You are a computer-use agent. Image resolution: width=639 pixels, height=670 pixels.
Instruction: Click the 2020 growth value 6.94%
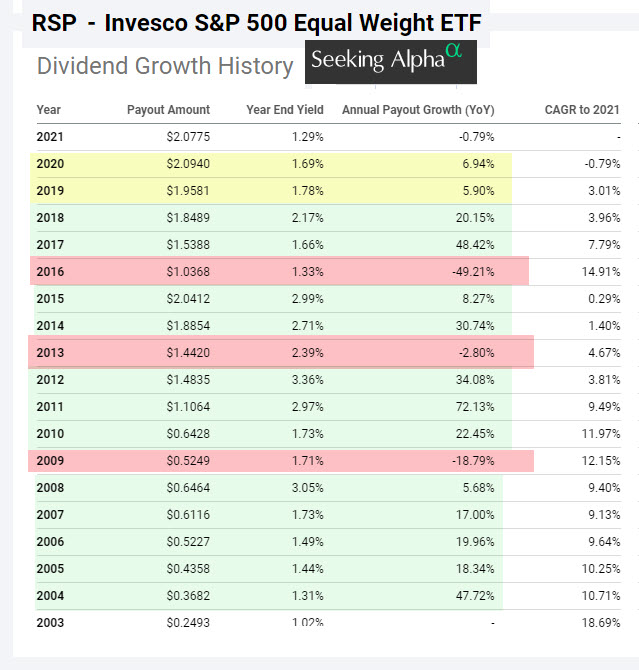click(x=475, y=163)
